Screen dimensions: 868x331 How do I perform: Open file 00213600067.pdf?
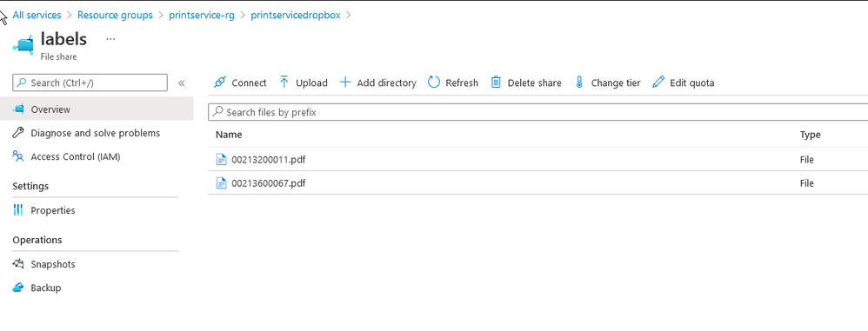coord(269,183)
